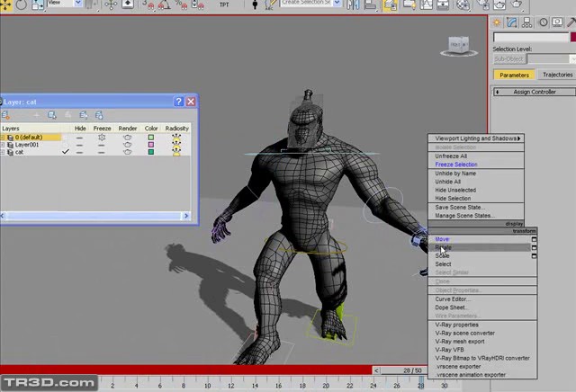Toggle Freeze on the 0 (default) layer
Viewport: 576px width, 392px height.
tap(102, 138)
